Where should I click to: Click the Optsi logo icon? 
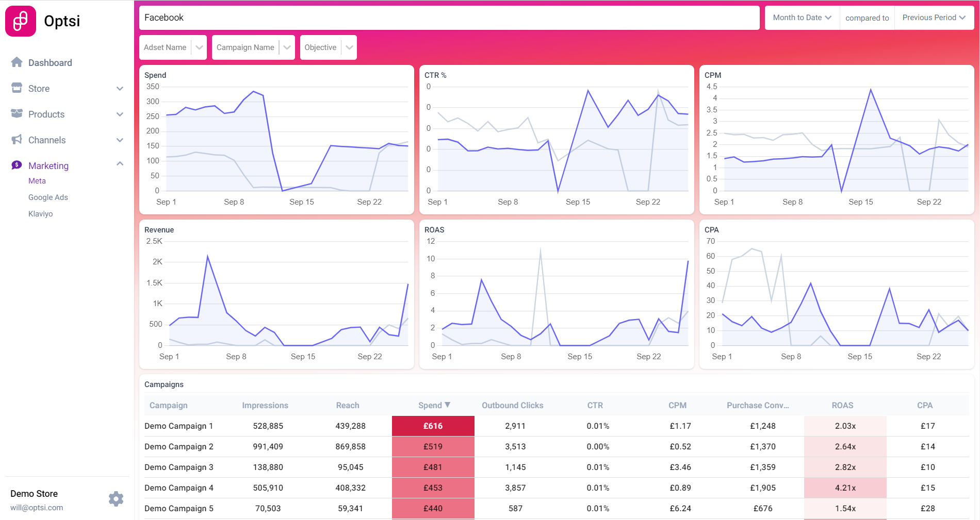point(21,21)
